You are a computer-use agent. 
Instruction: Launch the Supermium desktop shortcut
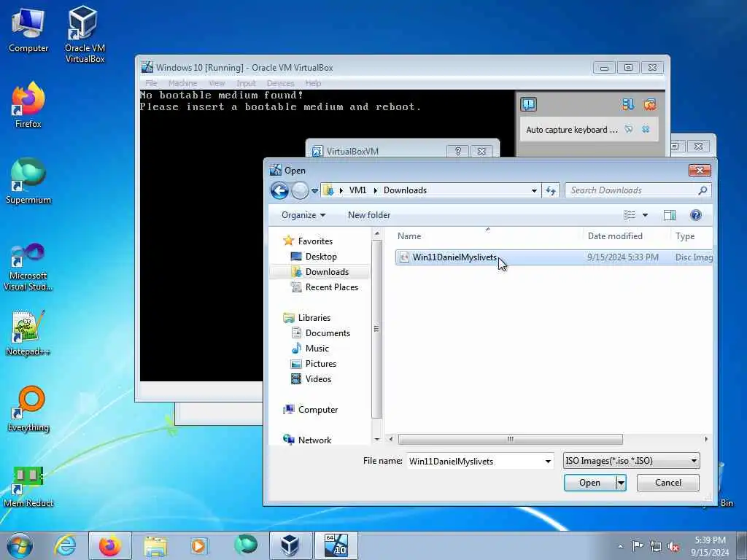click(28, 181)
